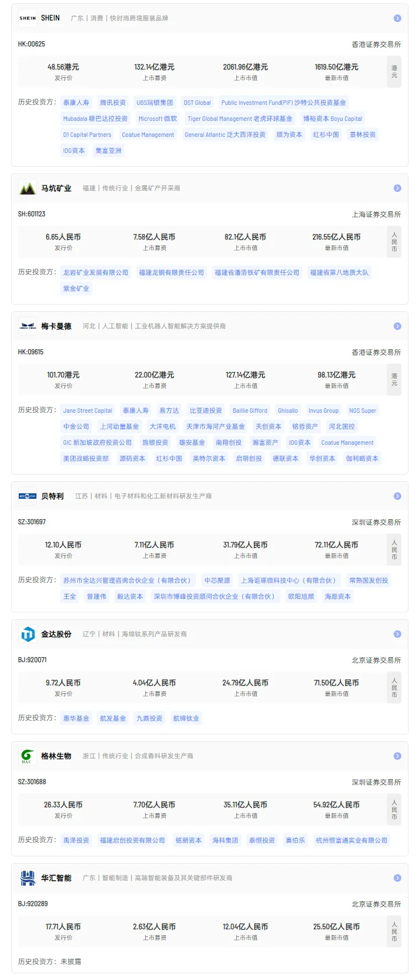The image size is (419, 980).
Task: Select investor tag 禹泽投资
Action: [x=76, y=840]
